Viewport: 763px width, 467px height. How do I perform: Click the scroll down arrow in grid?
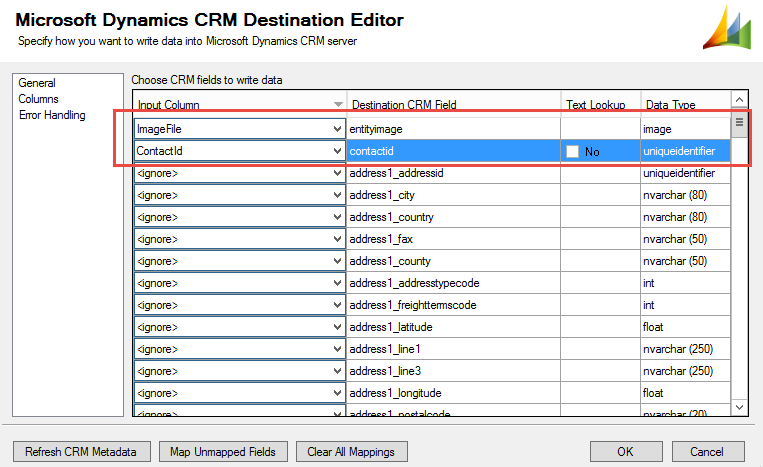(740, 408)
